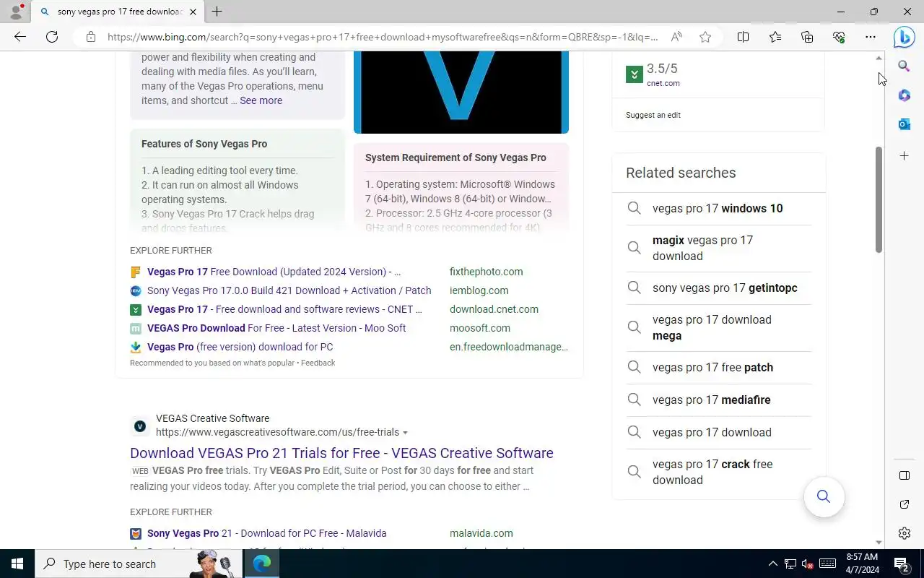The image size is (924, 578).
Task: Search vegas pro 17 mediafire
Action: coord(718,400)
